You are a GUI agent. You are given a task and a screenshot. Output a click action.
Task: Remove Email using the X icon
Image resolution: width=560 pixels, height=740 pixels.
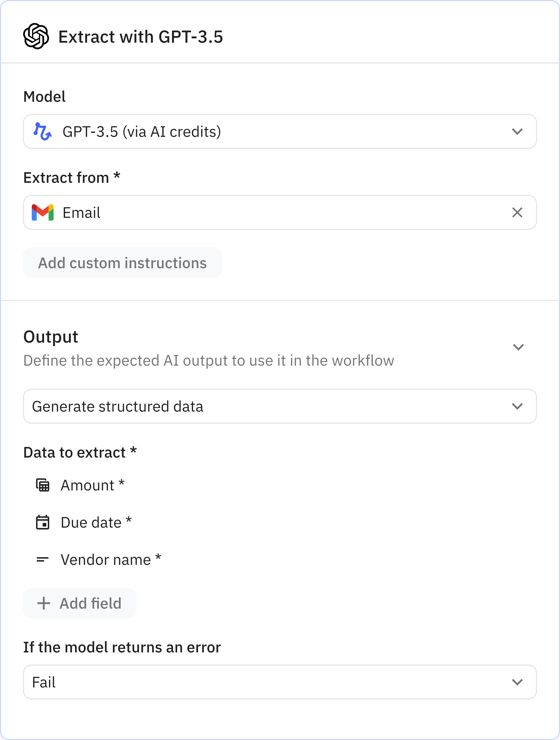point(517,212)
